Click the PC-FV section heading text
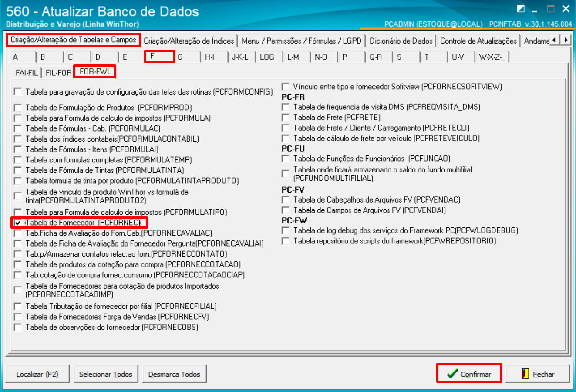Viewport: 576px width, 392px height. pos(293,189)
